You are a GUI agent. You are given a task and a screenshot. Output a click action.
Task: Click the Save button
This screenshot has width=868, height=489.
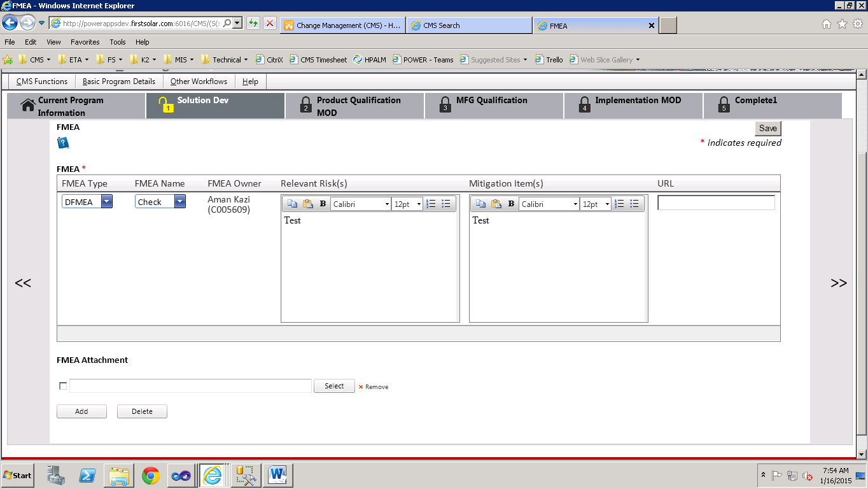(768, 128)
